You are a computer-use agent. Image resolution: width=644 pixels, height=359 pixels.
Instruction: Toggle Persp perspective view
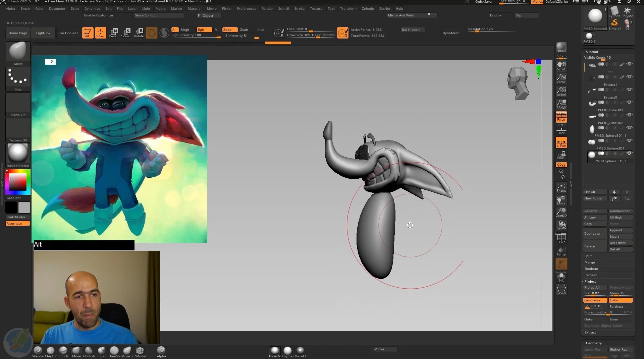[x=561, y=117]
